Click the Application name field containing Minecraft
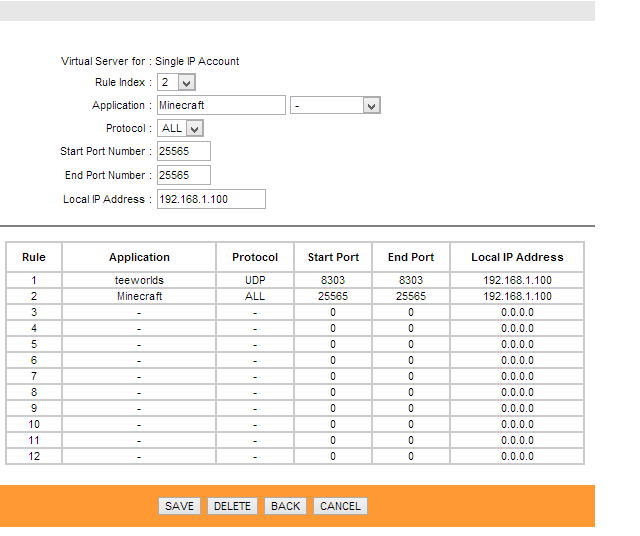 point(221,105)
